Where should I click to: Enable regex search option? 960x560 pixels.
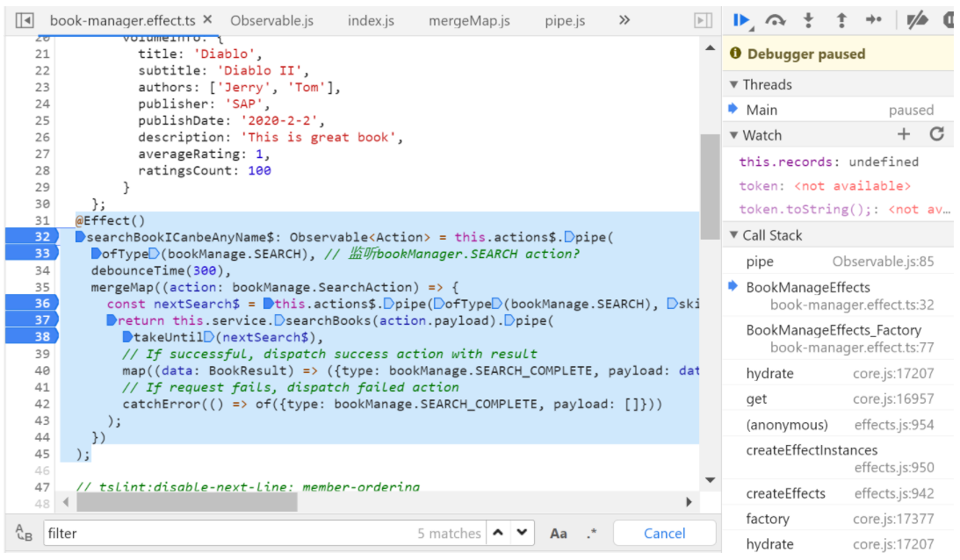(591, 533)
